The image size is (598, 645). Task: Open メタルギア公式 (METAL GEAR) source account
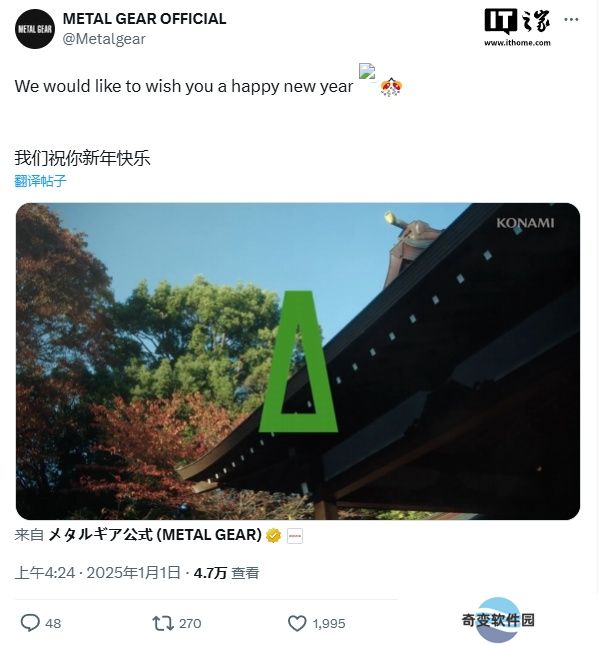pyautogui.click(x=155, y=535)
